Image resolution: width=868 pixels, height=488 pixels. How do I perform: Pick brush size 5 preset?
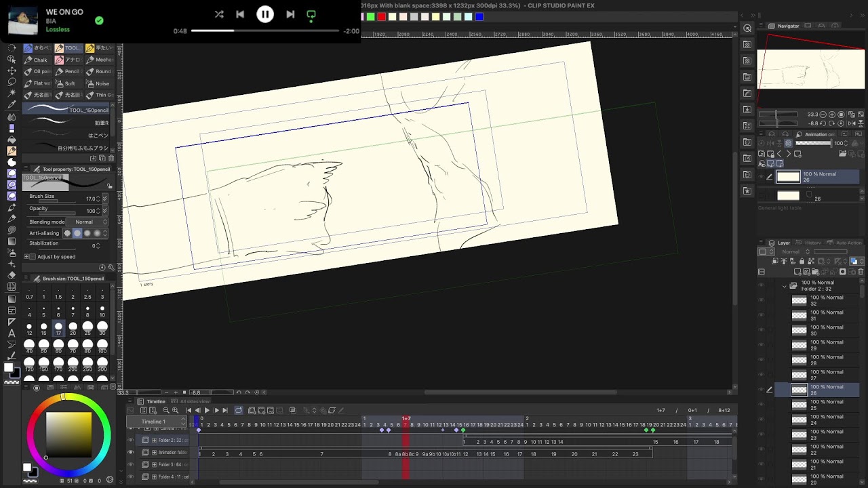pos(43,311)
